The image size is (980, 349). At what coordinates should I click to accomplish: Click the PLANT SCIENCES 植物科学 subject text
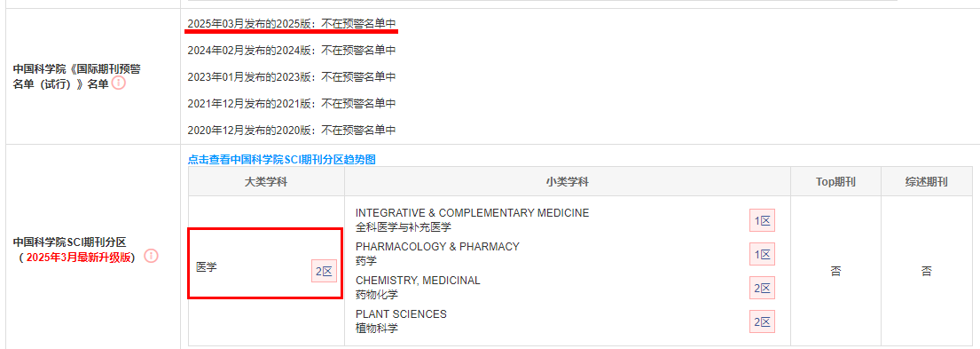401,321
